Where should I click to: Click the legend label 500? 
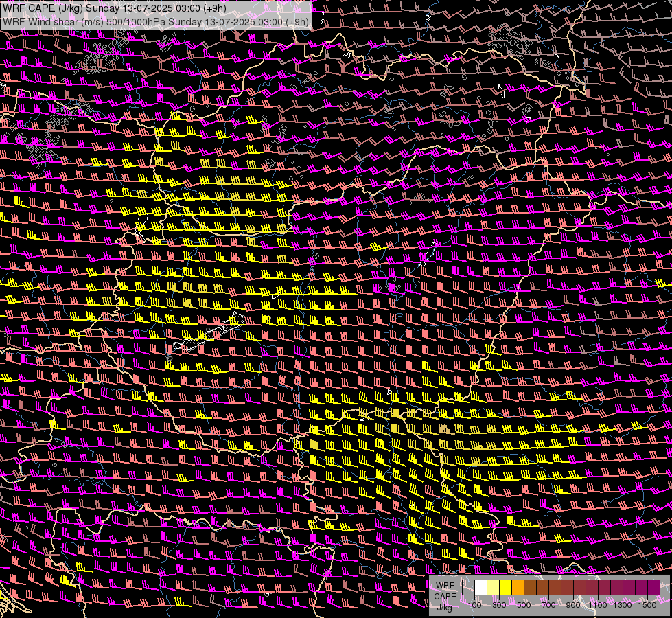tap(524, 605)
